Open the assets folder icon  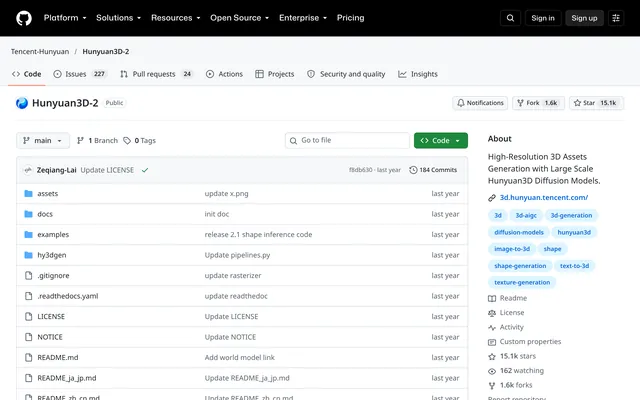(x=28, y=193)
